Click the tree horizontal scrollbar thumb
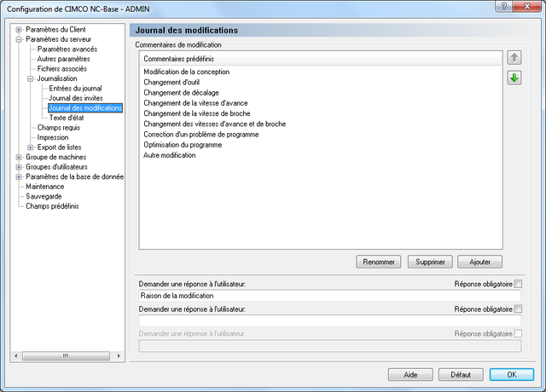The image size is (546, 392). pyautogui.click(x=66, y=356)
